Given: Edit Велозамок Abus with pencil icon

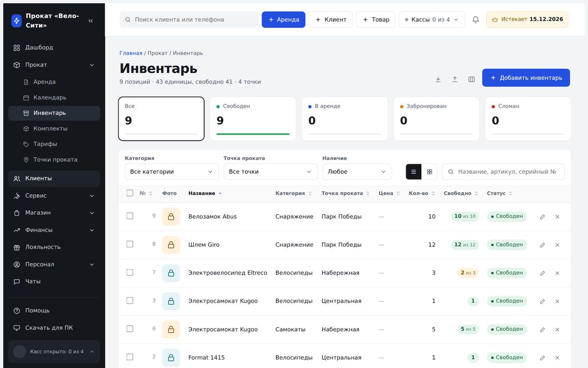Looking at the screenshot, I should pos(542,216).
